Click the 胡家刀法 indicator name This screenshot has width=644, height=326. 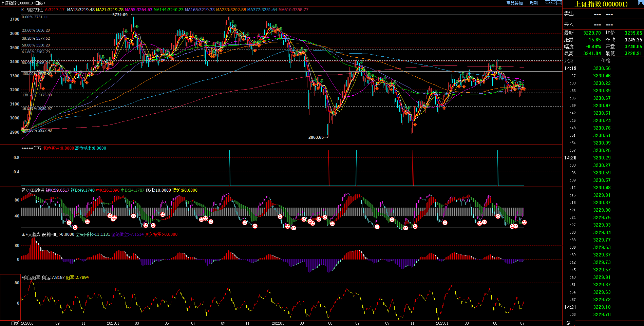point(35,10)
